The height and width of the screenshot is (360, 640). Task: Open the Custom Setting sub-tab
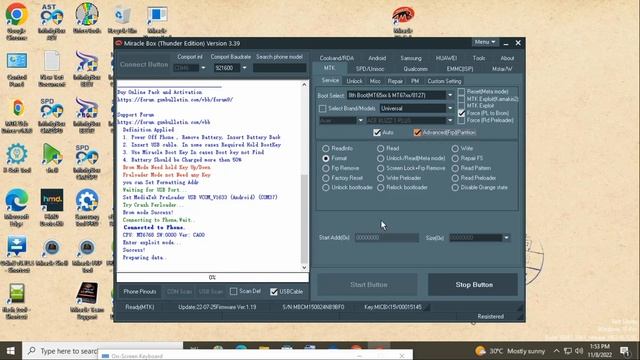pos(444,81)
